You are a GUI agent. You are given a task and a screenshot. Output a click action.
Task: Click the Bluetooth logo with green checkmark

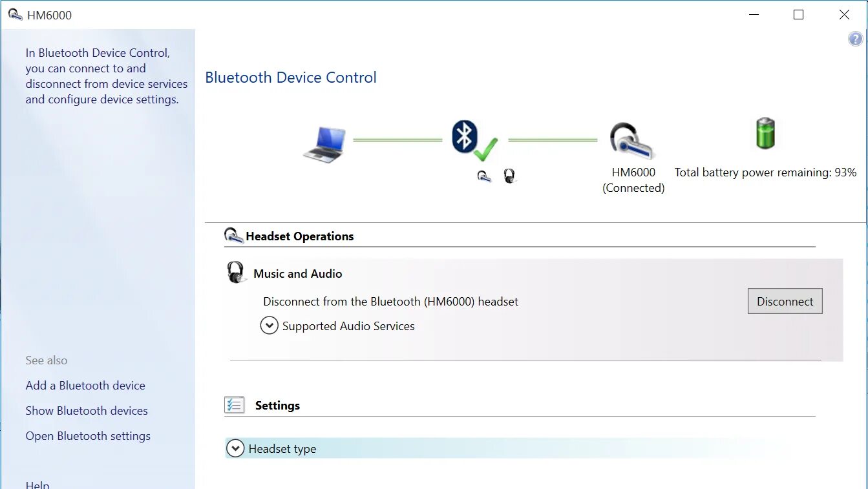(x=474, y=140)
